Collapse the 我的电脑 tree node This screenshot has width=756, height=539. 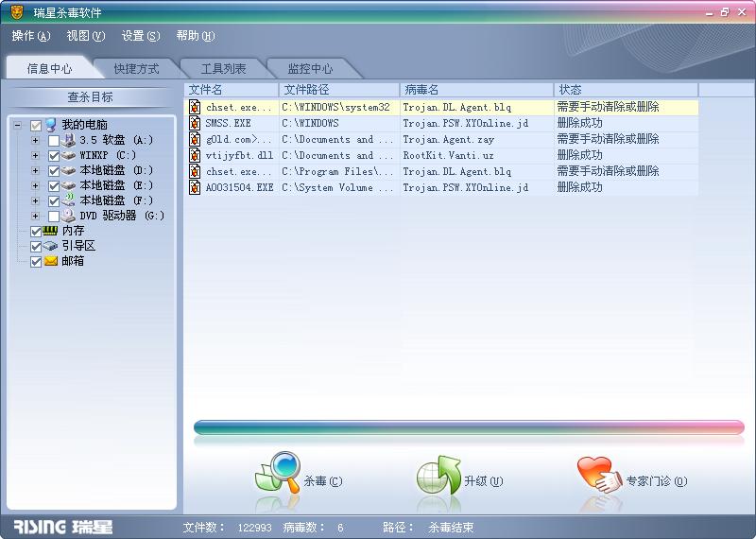point(17,126)
